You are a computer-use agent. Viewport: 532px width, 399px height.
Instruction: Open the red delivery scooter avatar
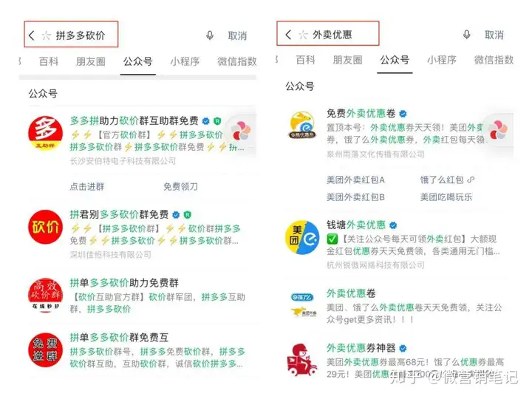point(301,360)
